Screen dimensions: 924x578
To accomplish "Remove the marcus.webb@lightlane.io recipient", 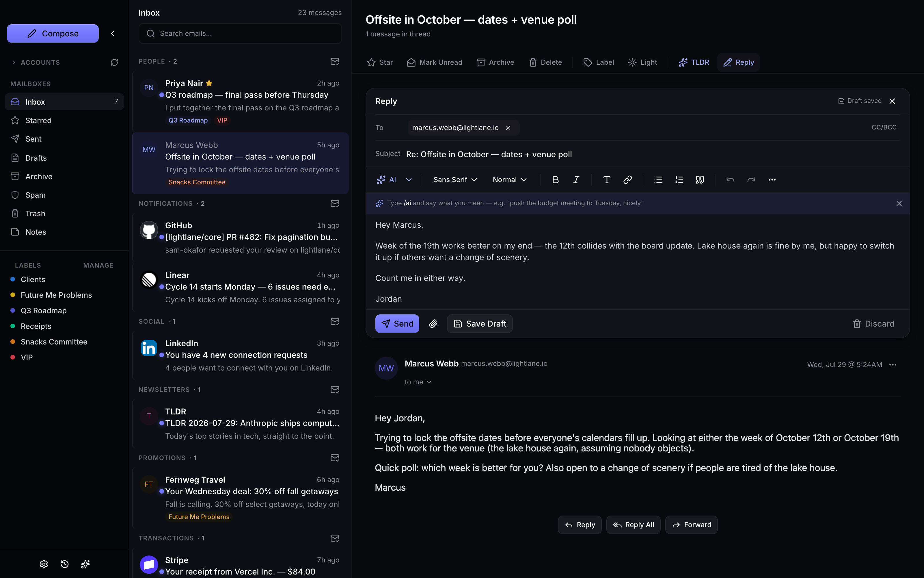I will [508, 128].
